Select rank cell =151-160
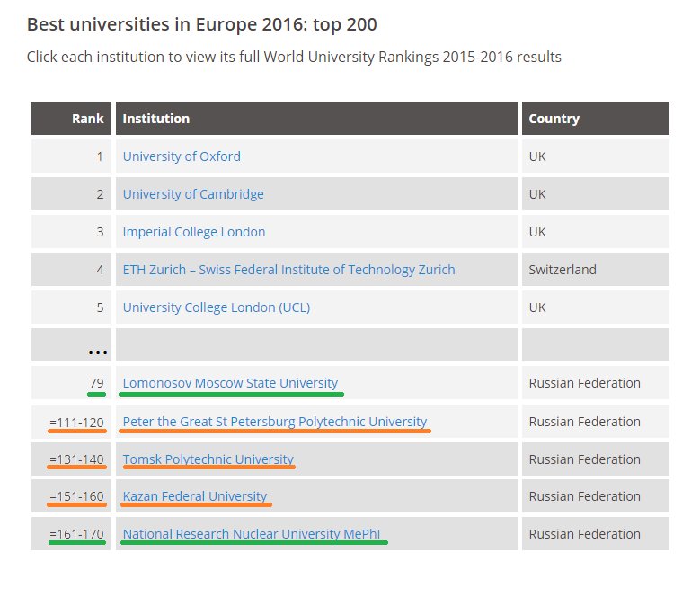The image size is (700, 597). point(71,496)
